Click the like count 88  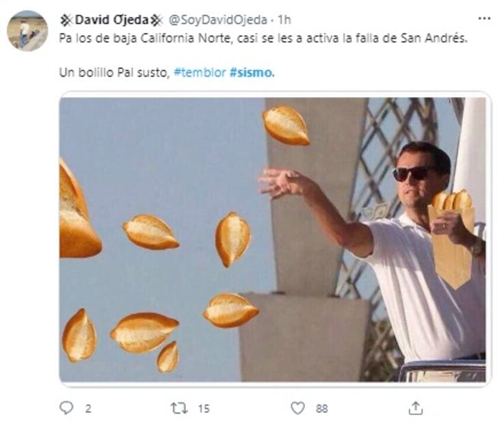pyautogui.click(x=321, y=408)
